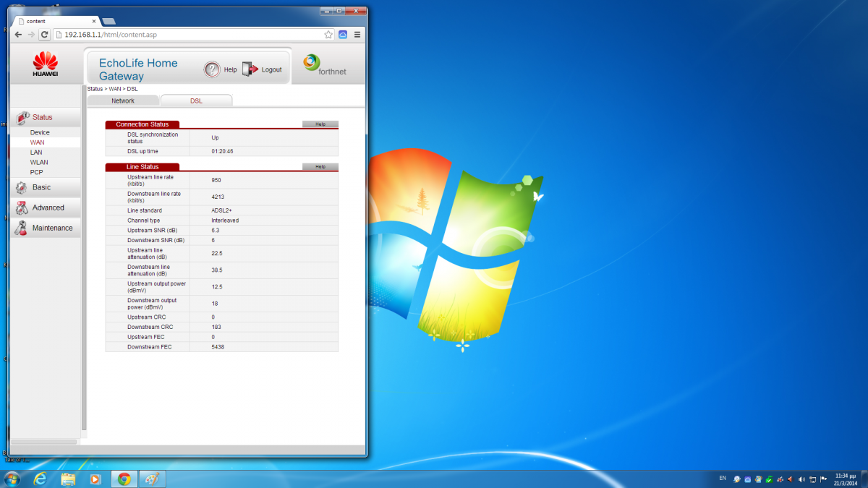Click the upstream line rate value 950

click(x=216, y=180)
